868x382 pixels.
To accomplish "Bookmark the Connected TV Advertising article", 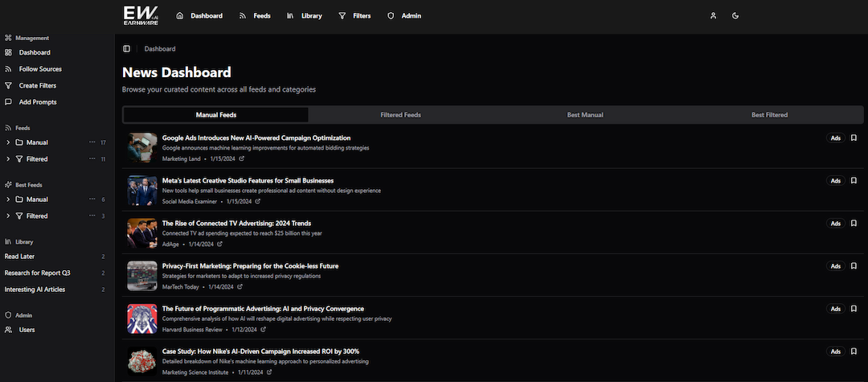I will tap(854, 223).
